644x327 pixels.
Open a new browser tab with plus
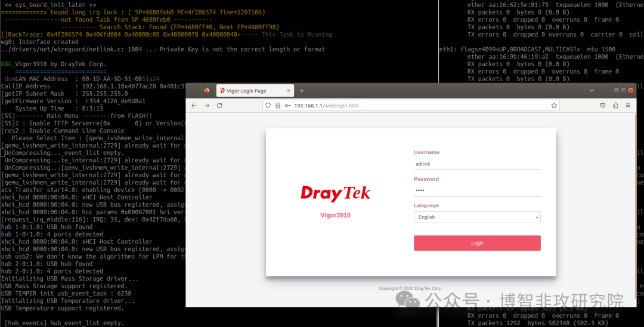302,91
